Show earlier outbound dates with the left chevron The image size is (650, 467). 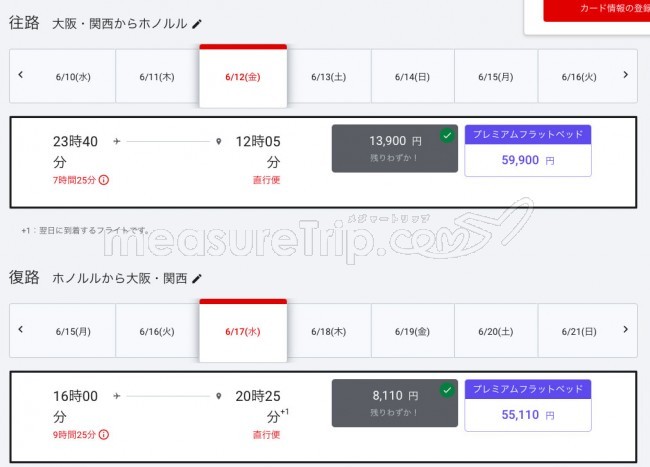pyautogui.click(x=21, y=75)
